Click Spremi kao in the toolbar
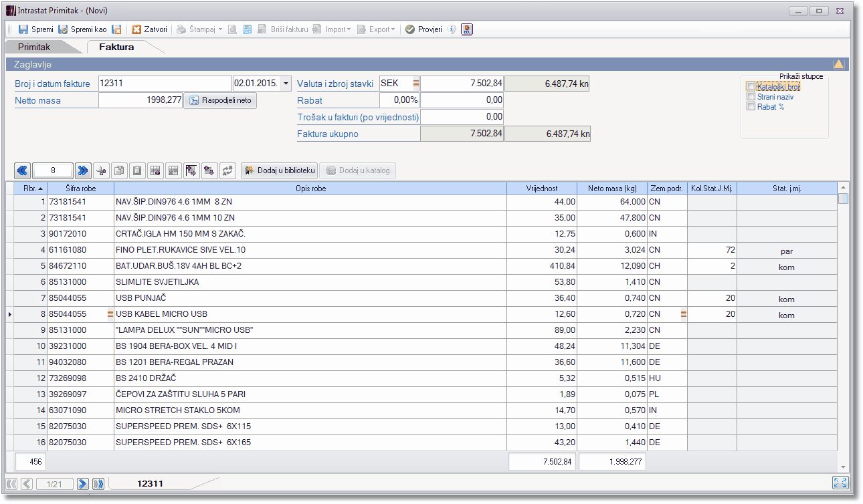The image size is (863, 504). coord(82,29)
